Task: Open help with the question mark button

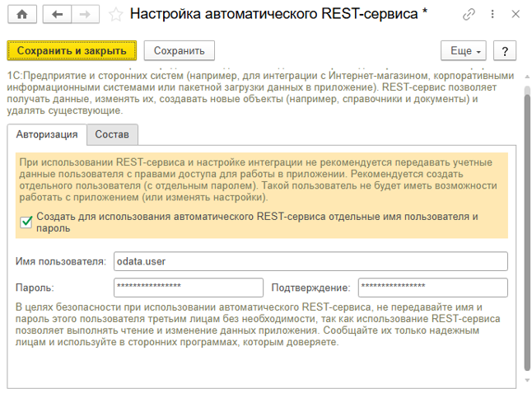Action: click(x=505, y=51)
